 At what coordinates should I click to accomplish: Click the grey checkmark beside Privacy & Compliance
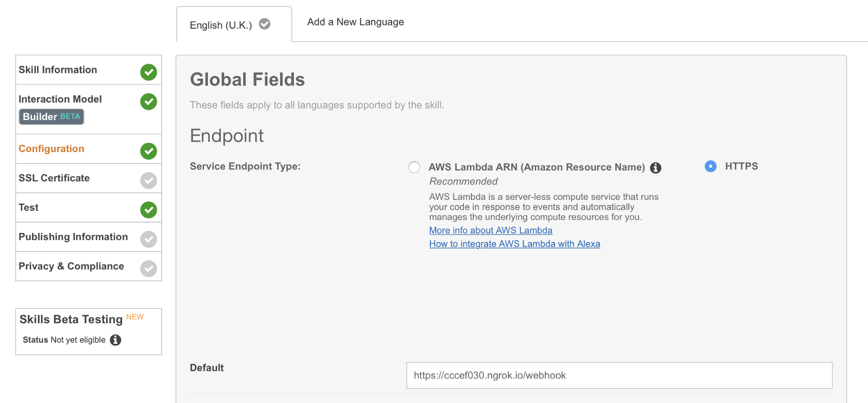149,268
